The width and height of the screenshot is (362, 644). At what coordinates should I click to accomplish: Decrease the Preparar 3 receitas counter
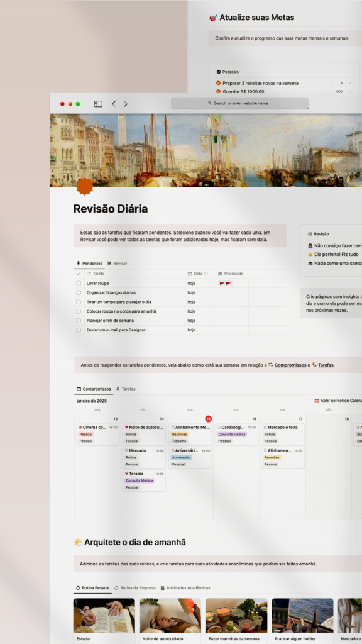333,83
